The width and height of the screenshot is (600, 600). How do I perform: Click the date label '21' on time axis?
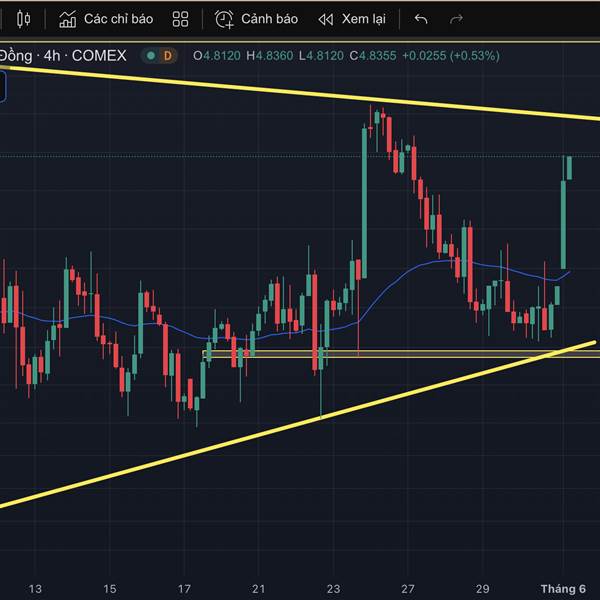click(259, 589)
